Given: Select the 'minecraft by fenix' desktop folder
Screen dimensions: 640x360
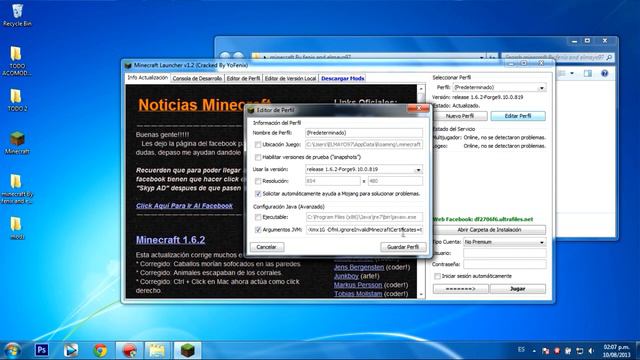Looking at the screenshot, I should (17, 189).
